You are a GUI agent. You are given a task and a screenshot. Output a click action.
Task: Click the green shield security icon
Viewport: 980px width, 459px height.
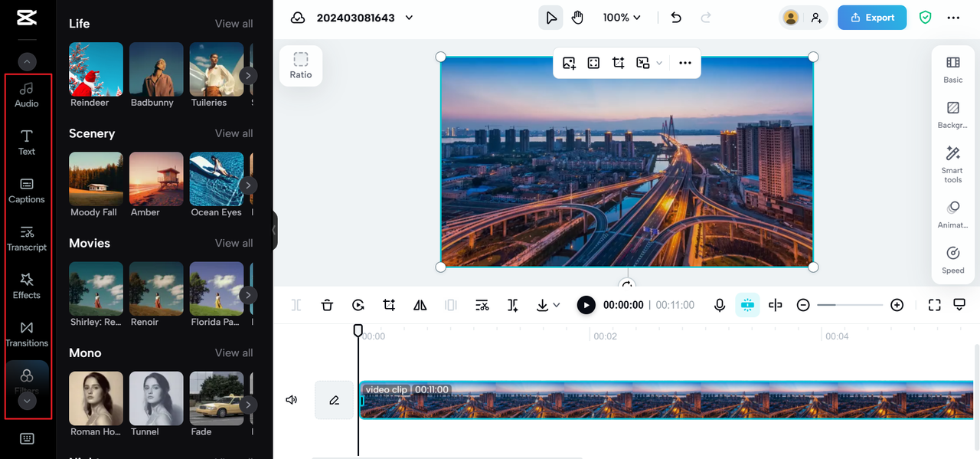pos(926,18)
